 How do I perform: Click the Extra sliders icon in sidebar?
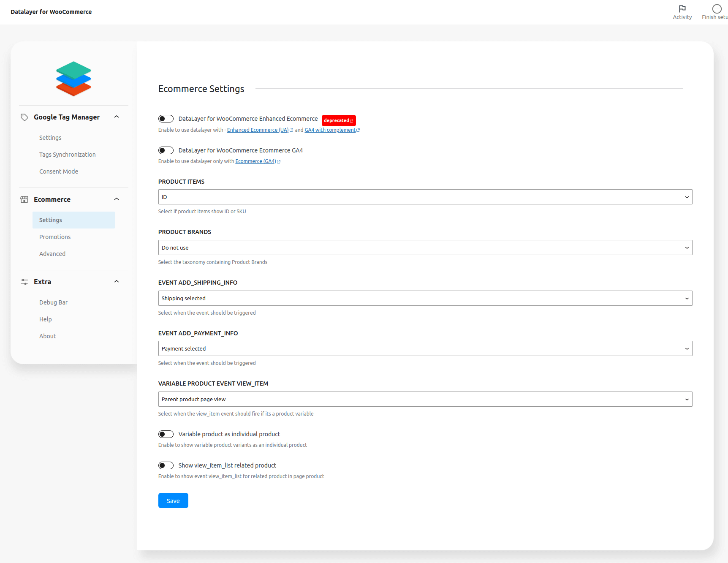tap(24, 282)
